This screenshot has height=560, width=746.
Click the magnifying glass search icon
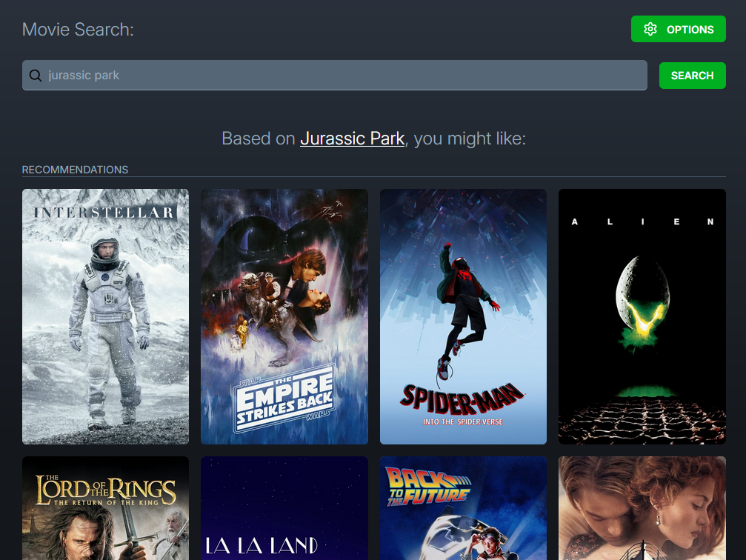(36, 75)
